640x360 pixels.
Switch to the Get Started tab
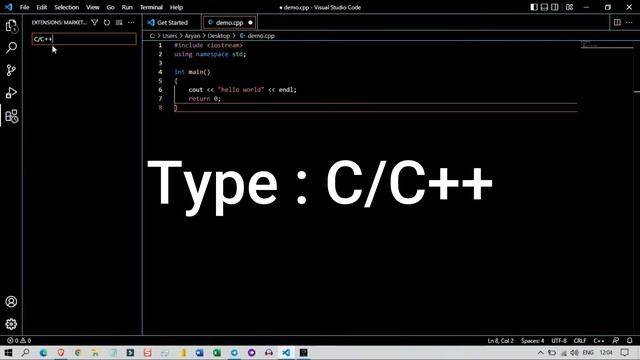(172, 22)
